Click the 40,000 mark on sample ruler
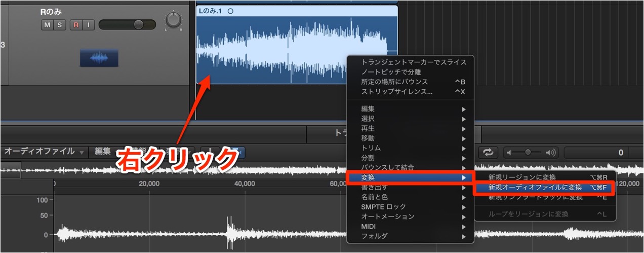This screenshot has width=644, height=253. pyautogui.click(x=245, y=184)
